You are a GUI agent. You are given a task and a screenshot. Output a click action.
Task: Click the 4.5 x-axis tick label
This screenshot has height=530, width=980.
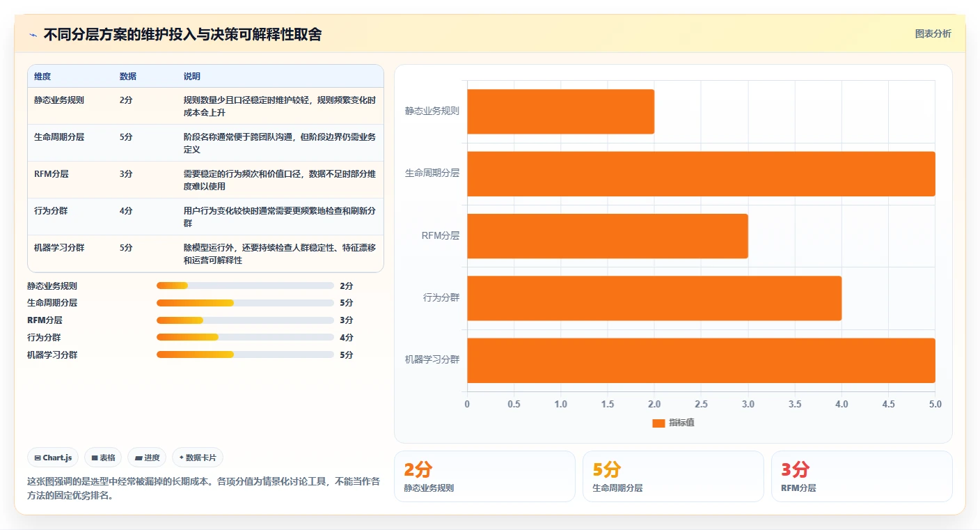(x=888, y=405)
